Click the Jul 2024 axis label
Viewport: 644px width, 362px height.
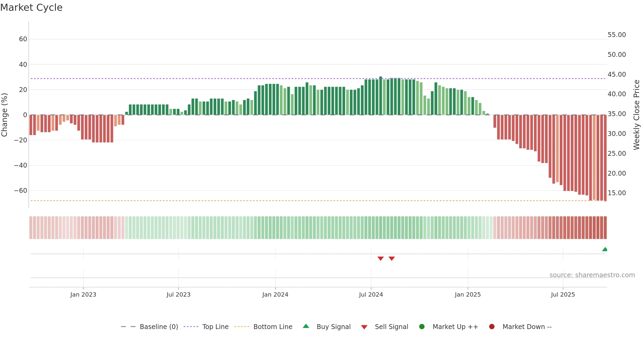click(x=371, y=294)
